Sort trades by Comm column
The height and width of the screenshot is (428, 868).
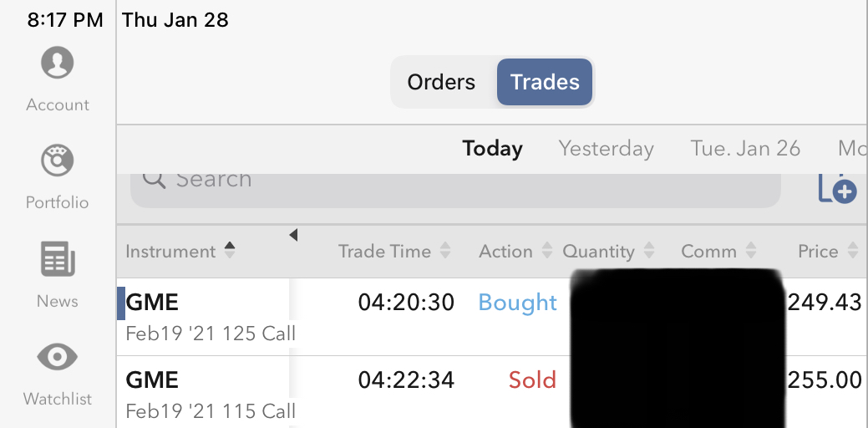pos(718,251)
